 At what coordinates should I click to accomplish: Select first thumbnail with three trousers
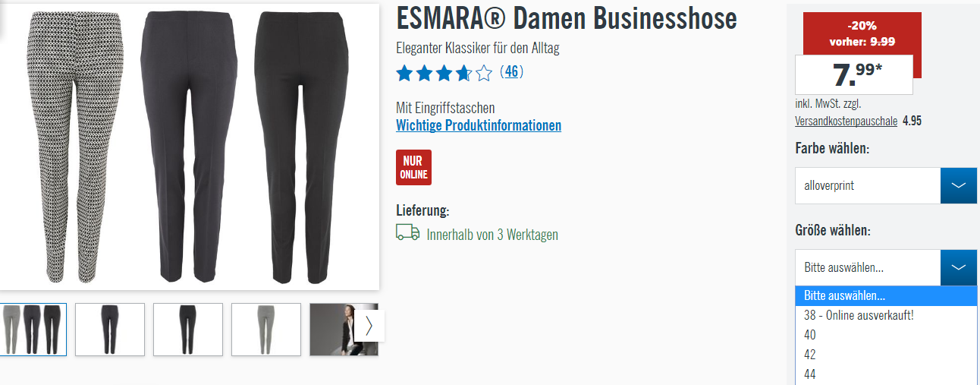[32, 330]
